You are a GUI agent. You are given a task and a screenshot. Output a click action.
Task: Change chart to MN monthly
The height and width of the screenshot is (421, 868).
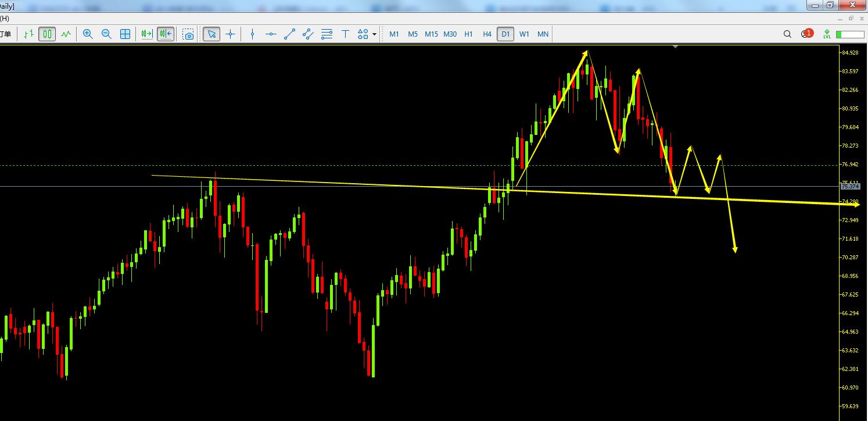(543, 34)
